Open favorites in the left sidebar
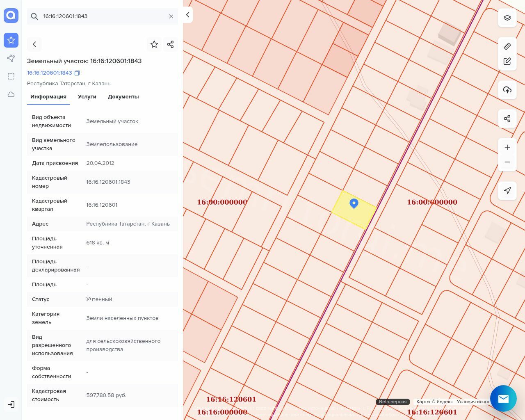The width and height of the screenshot is (525, 420). pyautogui.click(x=11, y=40)
